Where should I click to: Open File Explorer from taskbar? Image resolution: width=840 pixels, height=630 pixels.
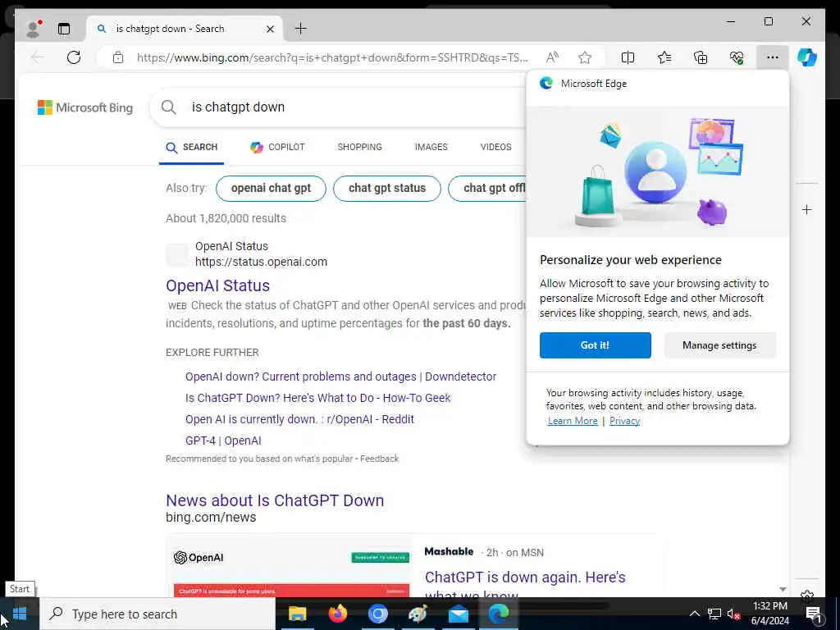(x=297, y=614)
